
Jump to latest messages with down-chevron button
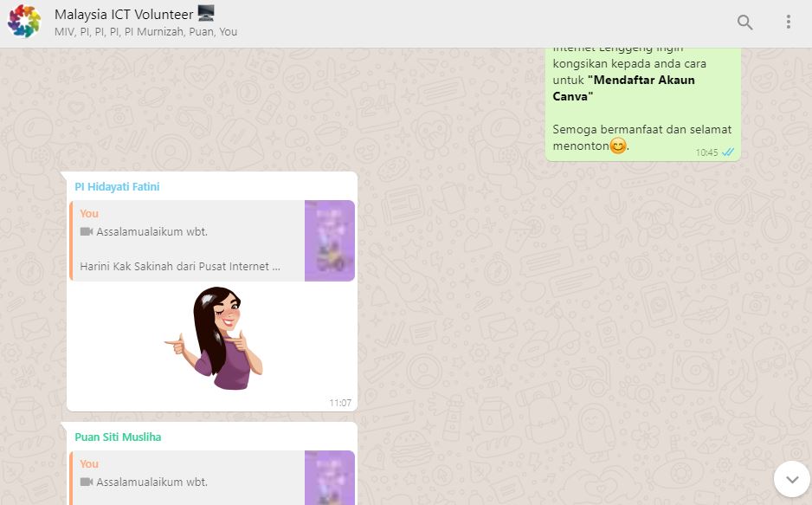791,479
